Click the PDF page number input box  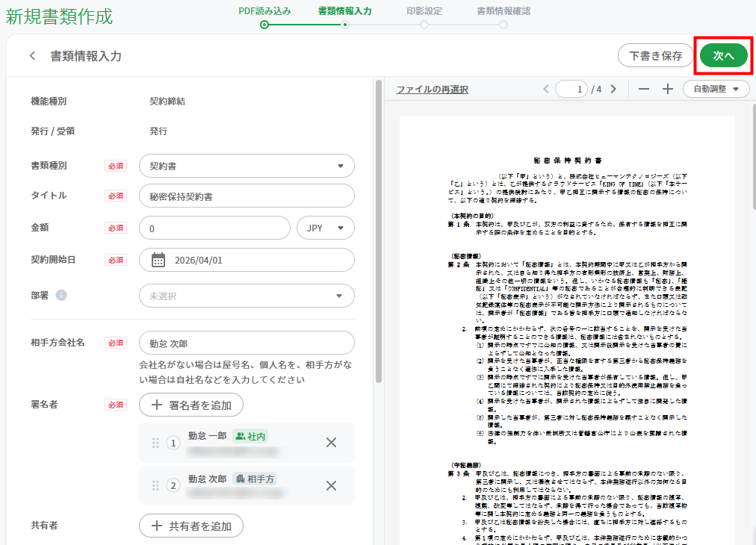[x=571, y=89]
